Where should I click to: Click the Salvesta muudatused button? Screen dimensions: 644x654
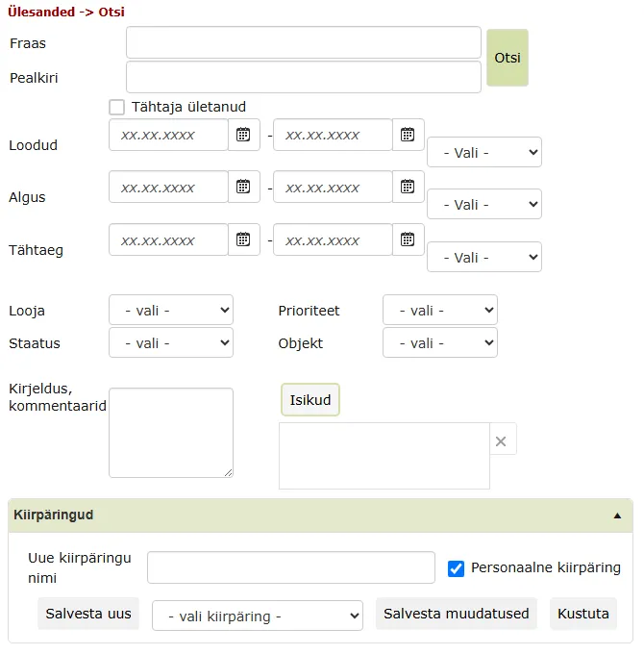tap(457, 614)
